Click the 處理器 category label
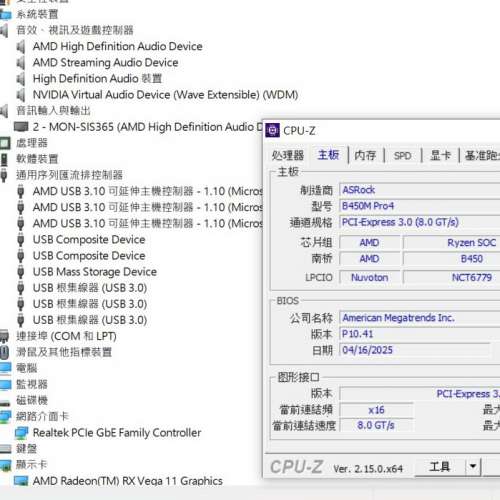 point(32,143)
